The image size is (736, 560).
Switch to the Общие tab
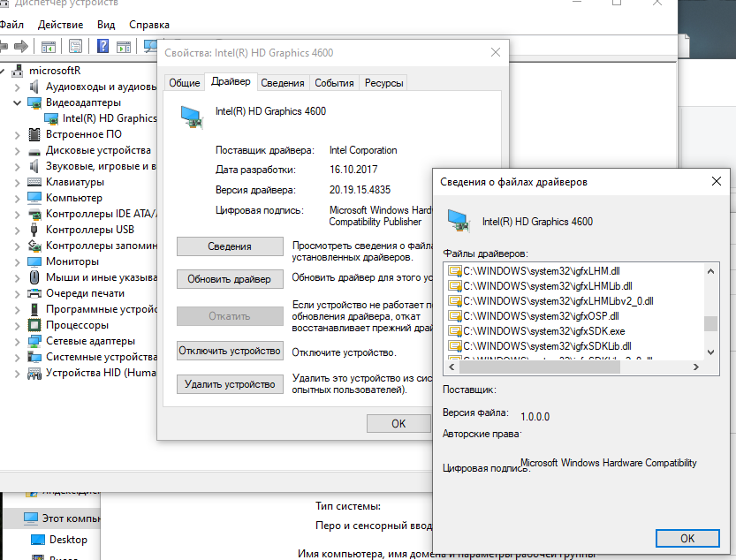[185, 83]
